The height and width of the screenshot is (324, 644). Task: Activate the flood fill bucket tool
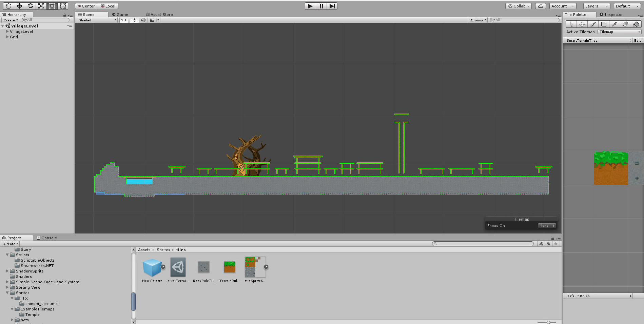click(x=636, y=24)
